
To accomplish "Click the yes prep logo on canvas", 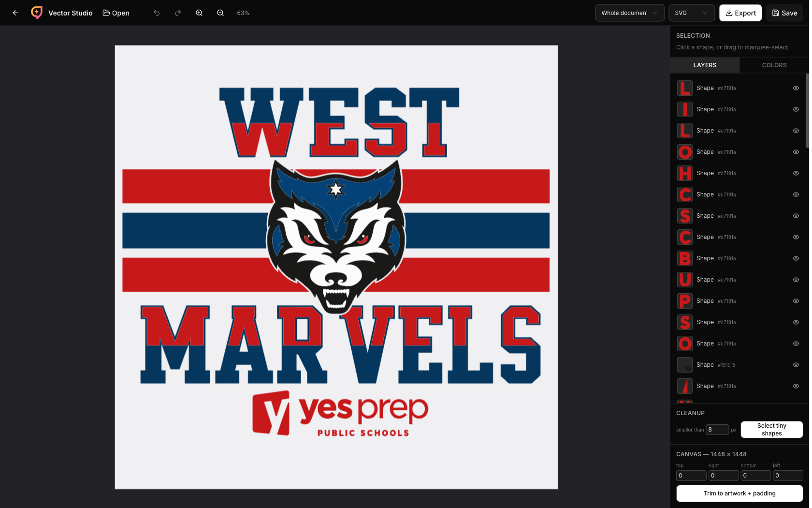I will [x=340, y=414].
